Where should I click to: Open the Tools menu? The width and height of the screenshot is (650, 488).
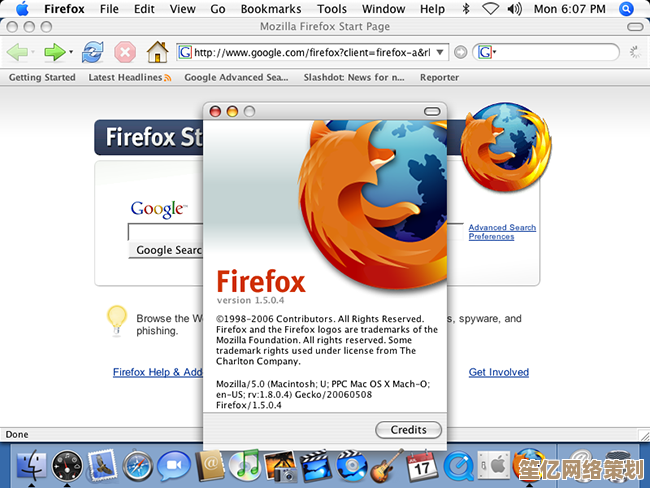tap(331, 9)
